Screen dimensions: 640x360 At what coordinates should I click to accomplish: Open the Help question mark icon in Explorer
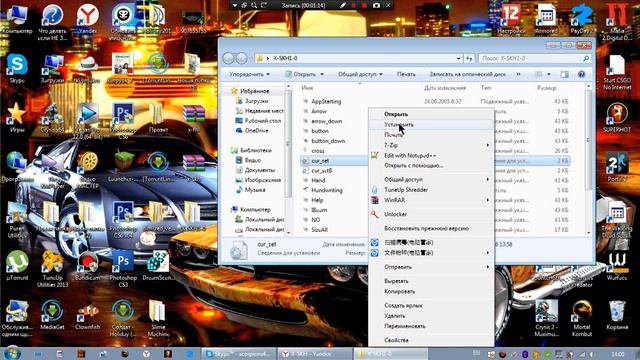tap(581, 74)
